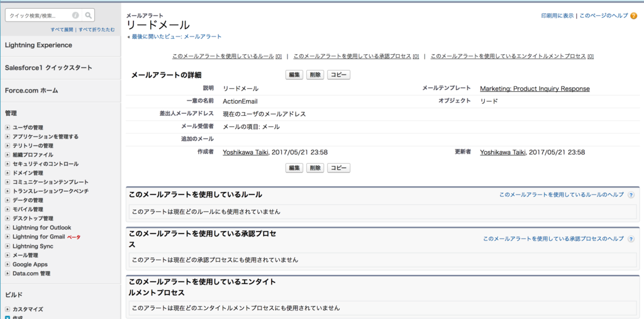Open Lightning Experience in sidebar
Viewport: 644px width, 319px height.
click(x=38, y=45)
